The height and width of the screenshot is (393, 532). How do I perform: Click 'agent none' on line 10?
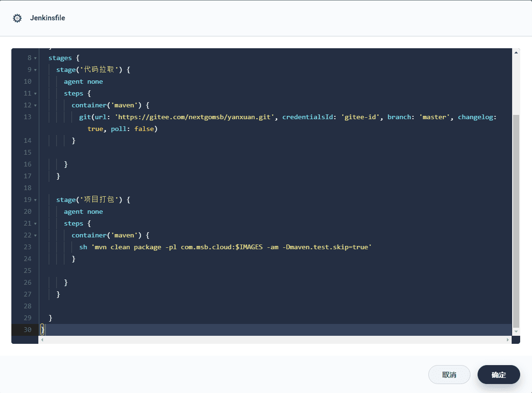83,82
